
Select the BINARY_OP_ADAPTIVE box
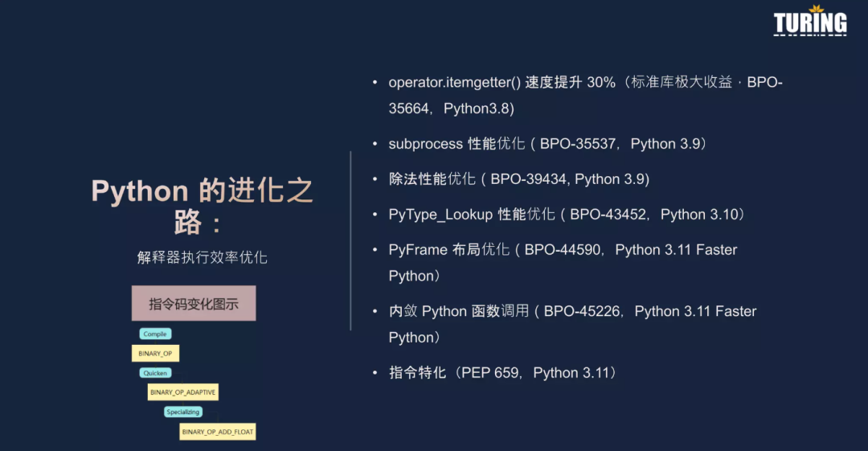click(182, 392)
